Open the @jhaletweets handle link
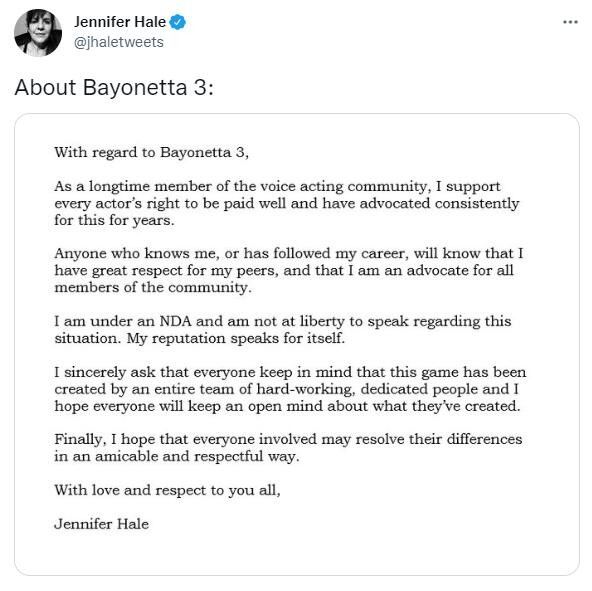Screen dimensions: 592x591 (x=119, y=42)
